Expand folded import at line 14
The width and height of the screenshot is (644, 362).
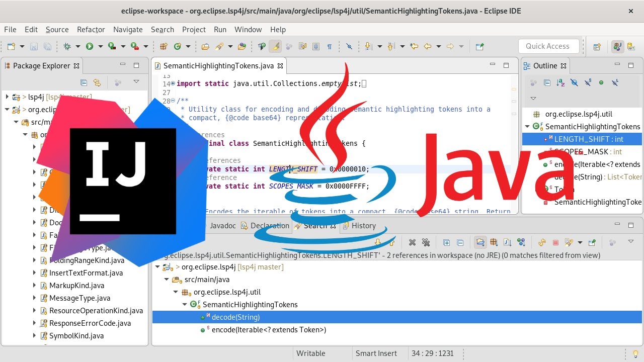click(173, 84)
